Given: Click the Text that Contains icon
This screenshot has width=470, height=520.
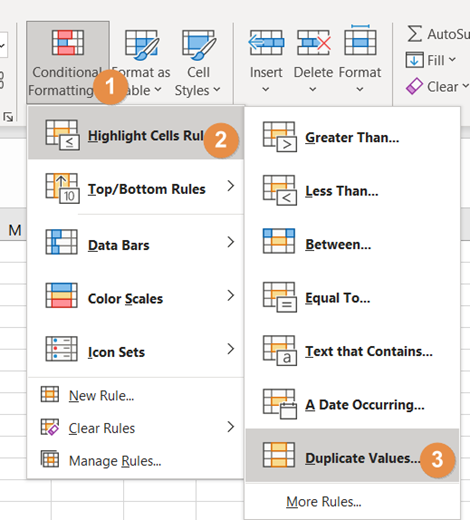Looking at the screenshot, I should [x=280, y=351].
